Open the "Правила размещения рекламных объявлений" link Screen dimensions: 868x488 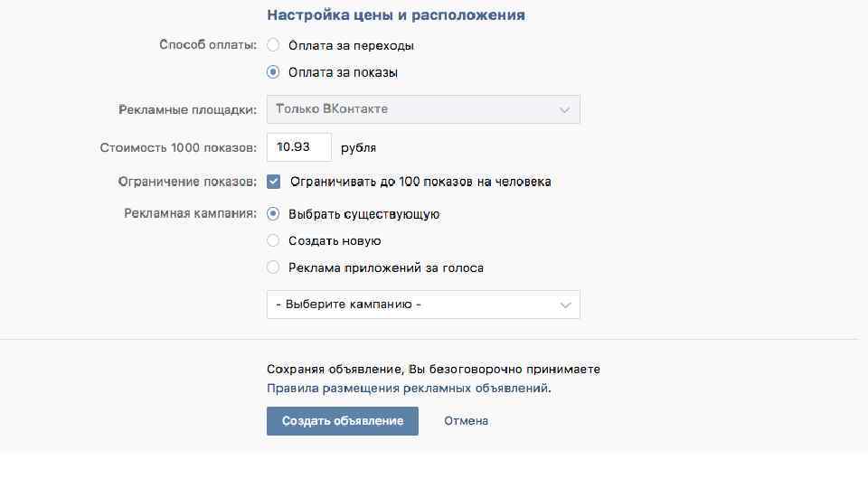point(408,389)
